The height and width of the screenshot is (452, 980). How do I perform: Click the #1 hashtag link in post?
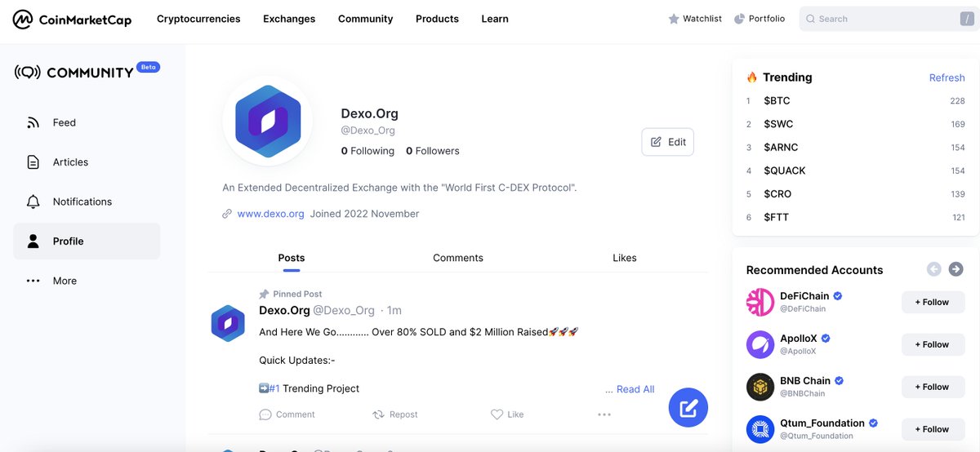pos(274,388)
